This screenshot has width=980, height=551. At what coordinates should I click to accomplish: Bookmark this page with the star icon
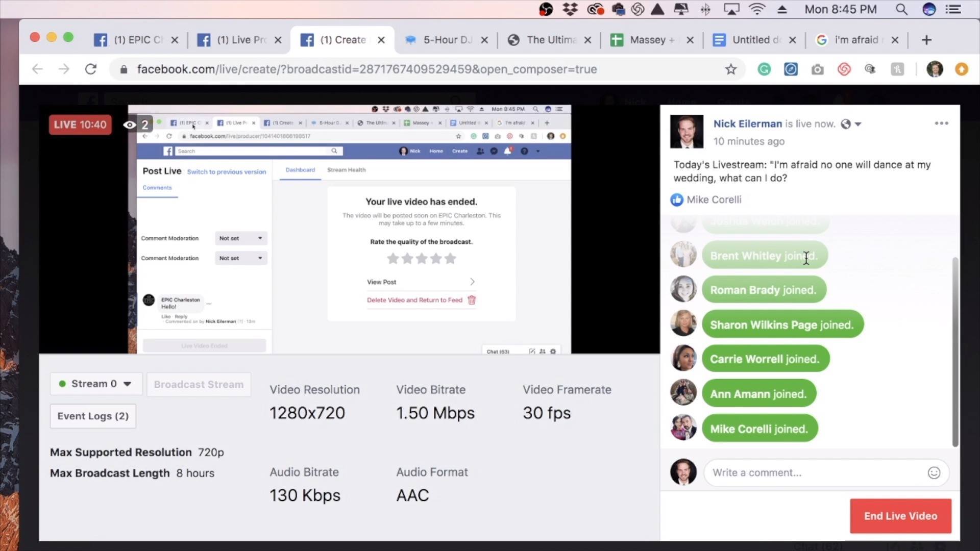731,69
